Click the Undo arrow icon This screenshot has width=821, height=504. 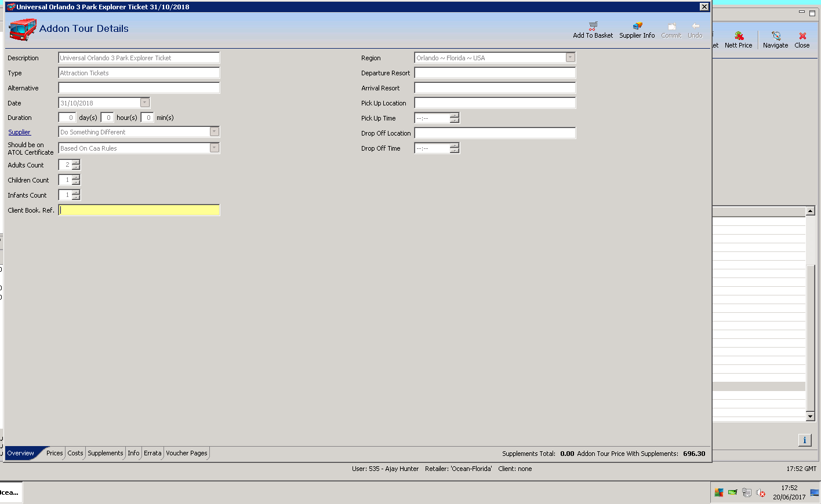tap(695, 26)
